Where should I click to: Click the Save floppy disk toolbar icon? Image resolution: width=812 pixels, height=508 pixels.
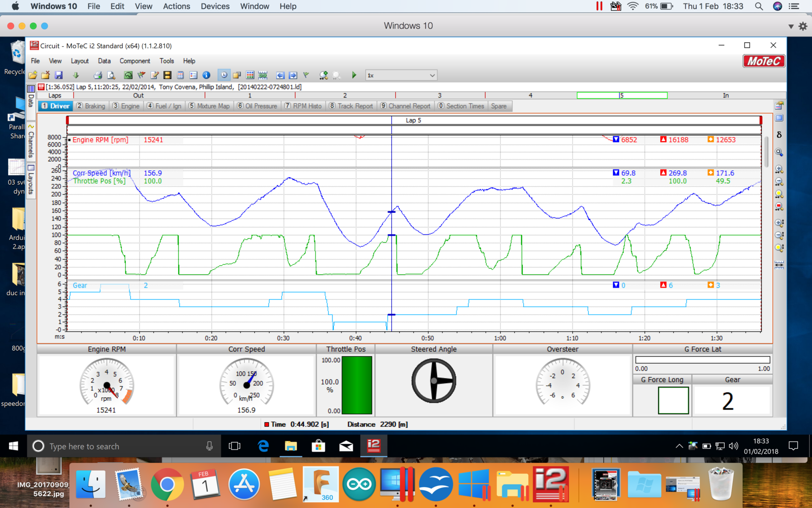[59, 75]
